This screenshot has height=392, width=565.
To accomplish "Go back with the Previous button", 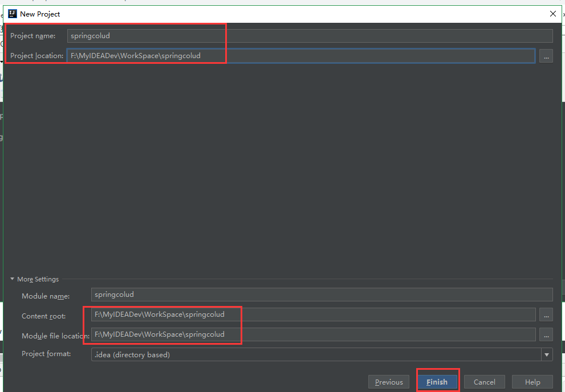I will [389, 382].
